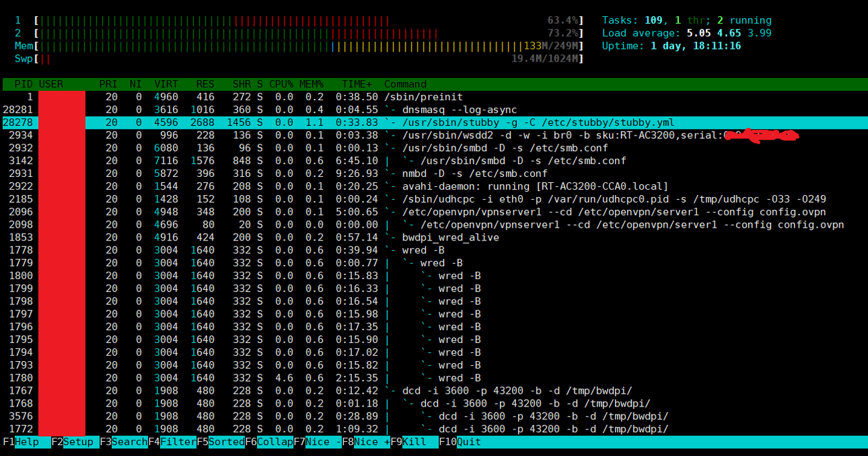Click F5 Sorted in the function bar

coord(220,442)
